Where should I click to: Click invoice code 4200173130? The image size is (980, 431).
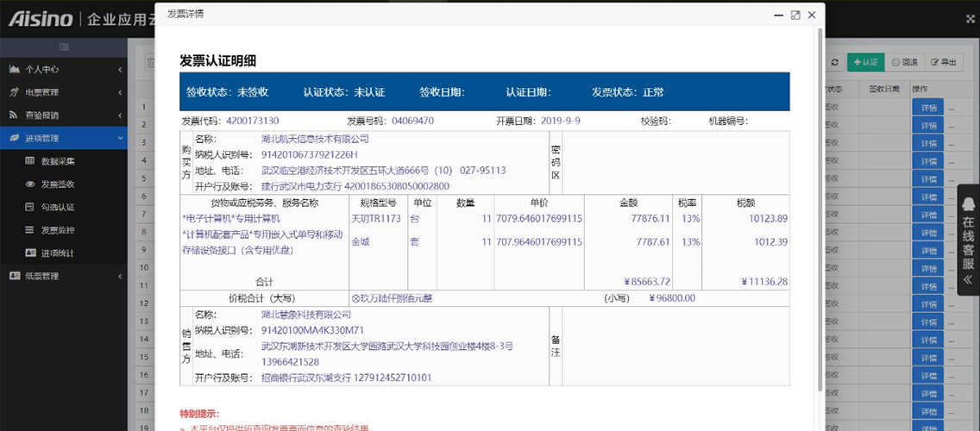click(x=253, y=121)
